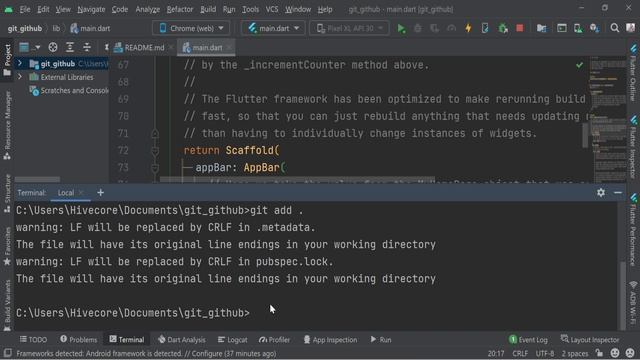Viewport: 640px width, 360px height.
Task: Collapse All in the Project panel
Action: [x=87, y=47]
